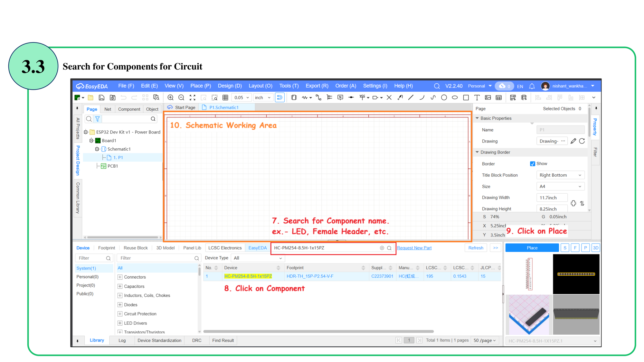The height and width of the screenshot is (362, 644).
Task: Open the Place (P) menu
Action: tap(200, 86)
